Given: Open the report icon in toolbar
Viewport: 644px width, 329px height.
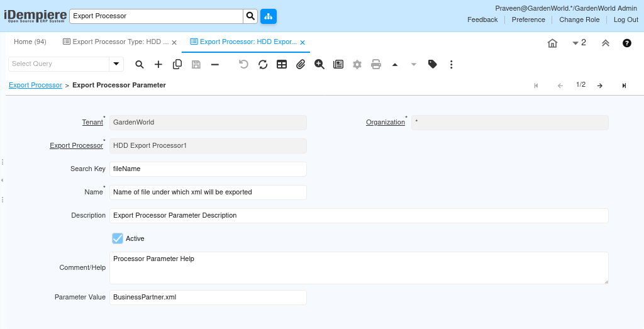Looking at the screenshot, I should click(x=338, y=64).
